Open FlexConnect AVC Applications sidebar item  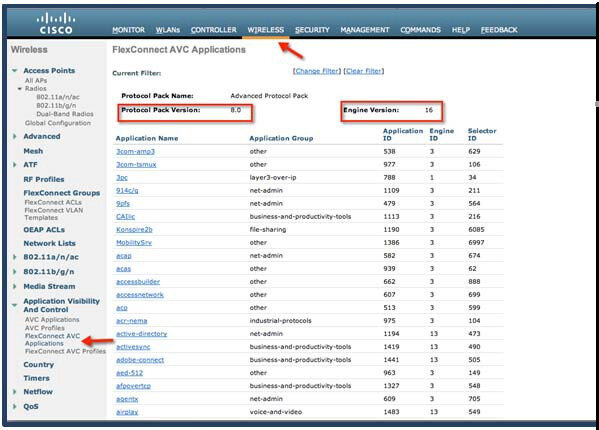click(52, 339)
